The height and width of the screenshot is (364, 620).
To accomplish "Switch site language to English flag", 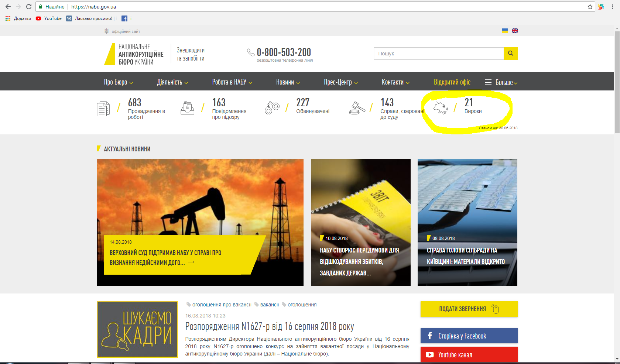I will (514, 31).
